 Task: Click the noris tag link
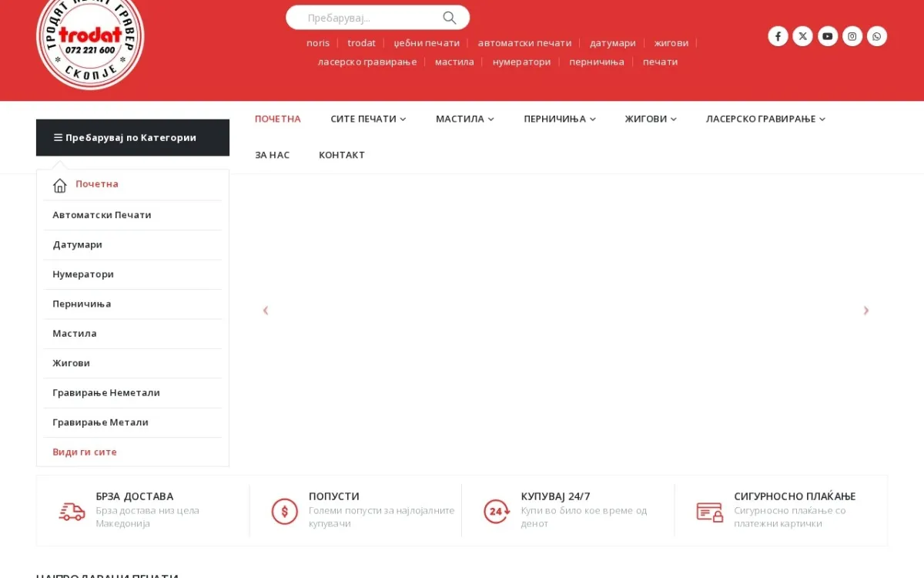tap(318, 43)
